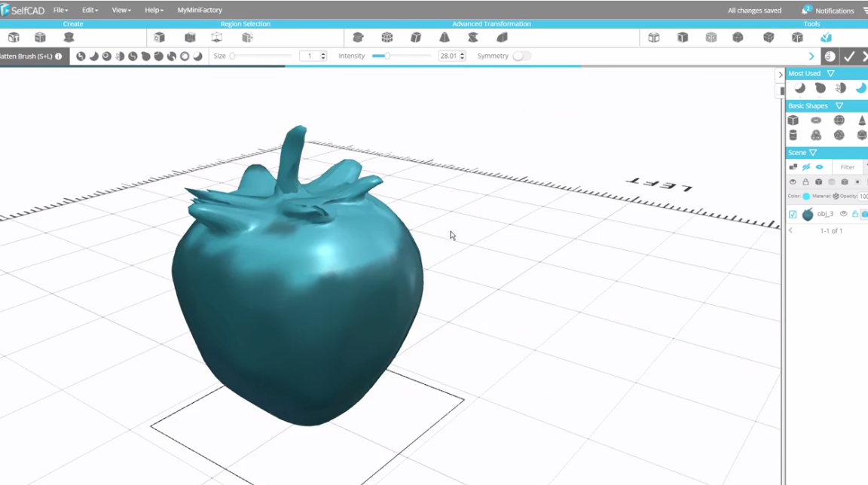The width and height of the screenshot is (868, 485).
Task: Open the View menu
Action: coord(121,10)
